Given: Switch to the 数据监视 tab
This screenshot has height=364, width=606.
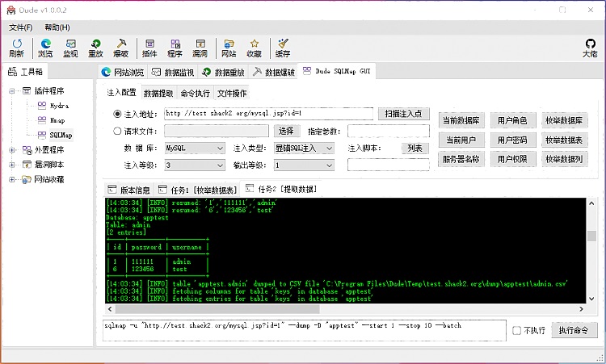Looking at the screenshot, I should pos(173,72).
